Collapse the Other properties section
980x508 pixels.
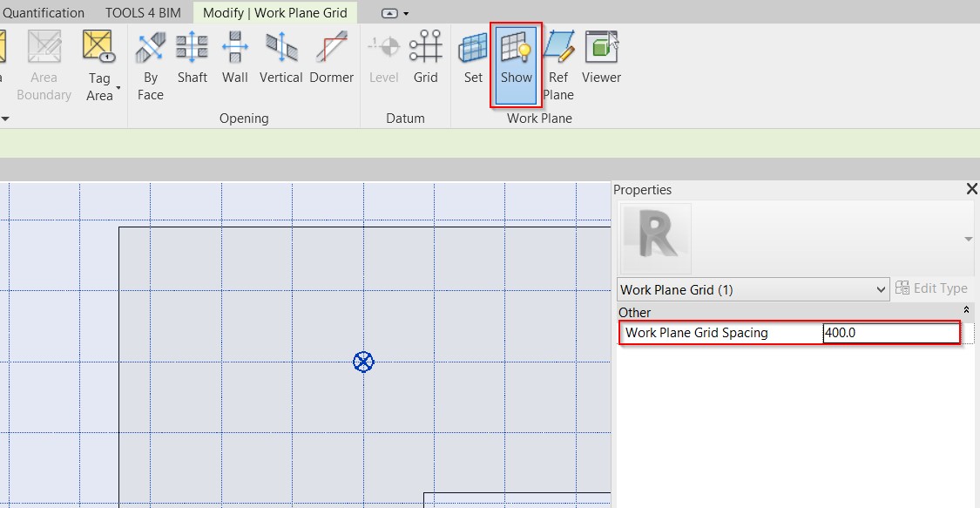pyautogui.click(x=966, y=310)
